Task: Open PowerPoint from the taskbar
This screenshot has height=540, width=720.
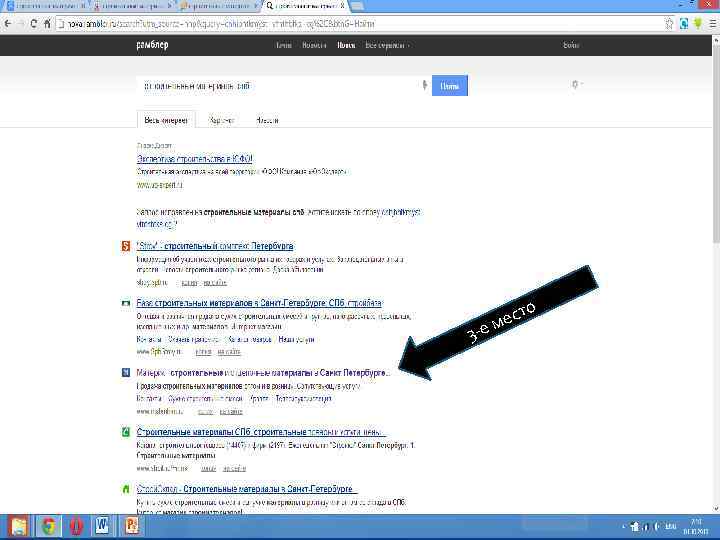Action: pyautogui.click(x=132, y=526)
